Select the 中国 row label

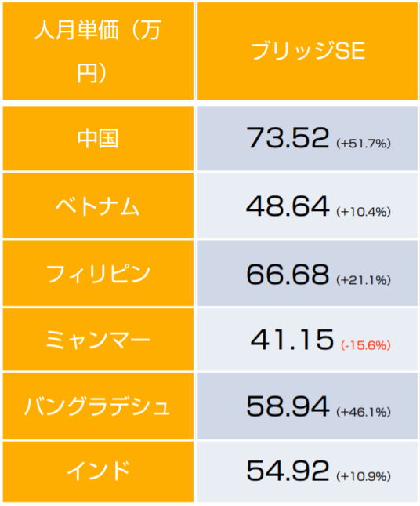point(98,138)
